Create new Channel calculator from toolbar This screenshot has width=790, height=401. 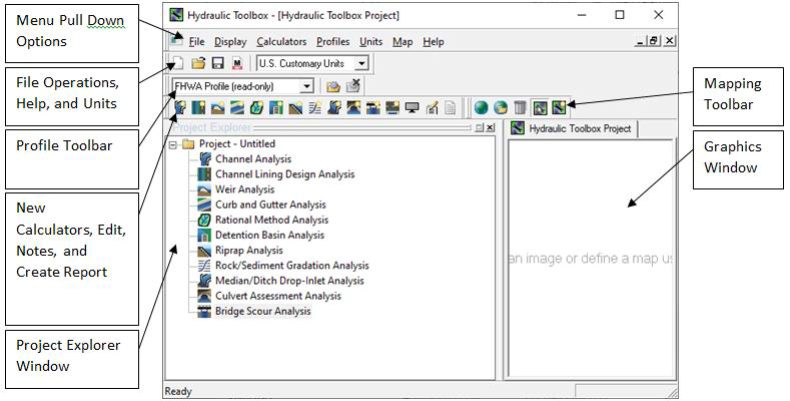[180, 107]
